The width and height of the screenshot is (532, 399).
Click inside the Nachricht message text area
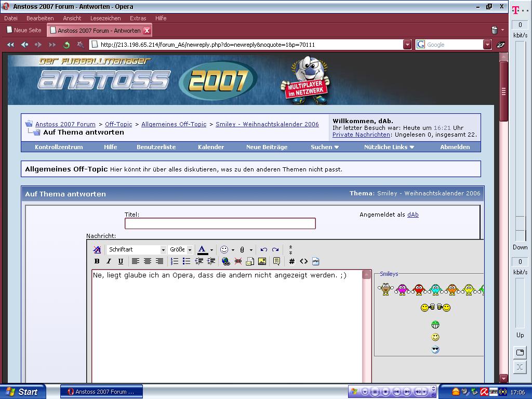[227, 326]
